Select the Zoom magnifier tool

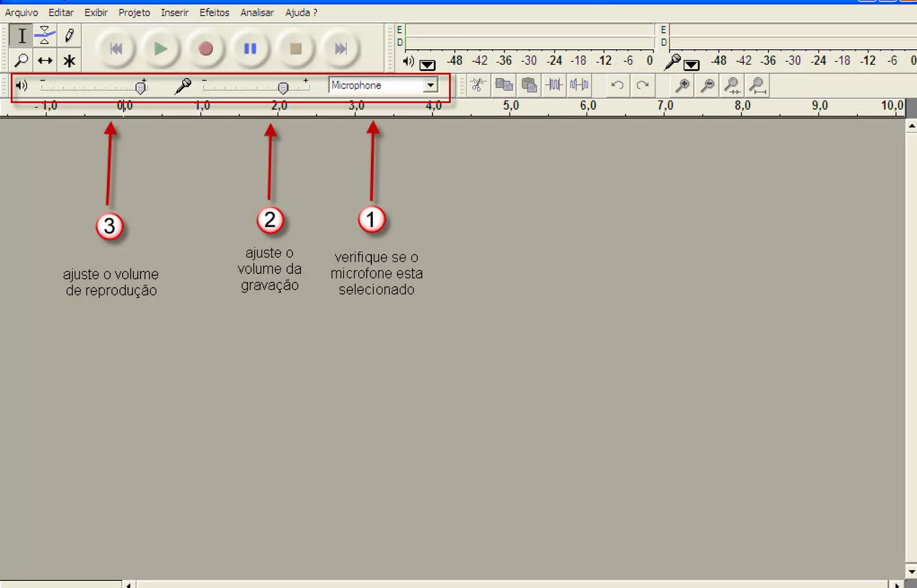21,60
